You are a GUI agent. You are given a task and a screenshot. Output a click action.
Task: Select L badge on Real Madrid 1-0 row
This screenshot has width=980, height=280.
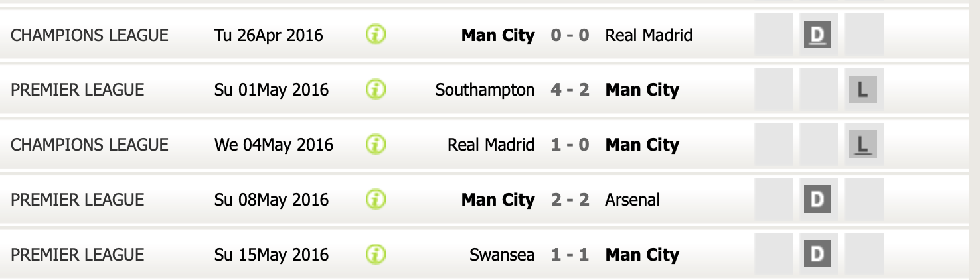(x=862, y=145)
